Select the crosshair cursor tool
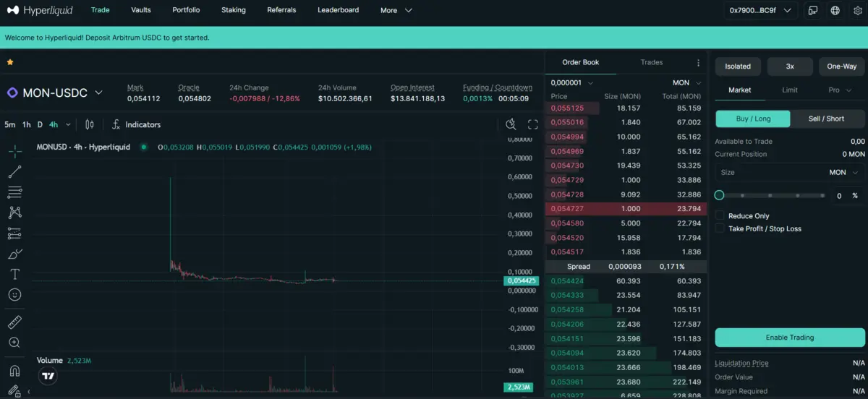Viewport: 868px width, 399px height. click(x=14, y=151)
